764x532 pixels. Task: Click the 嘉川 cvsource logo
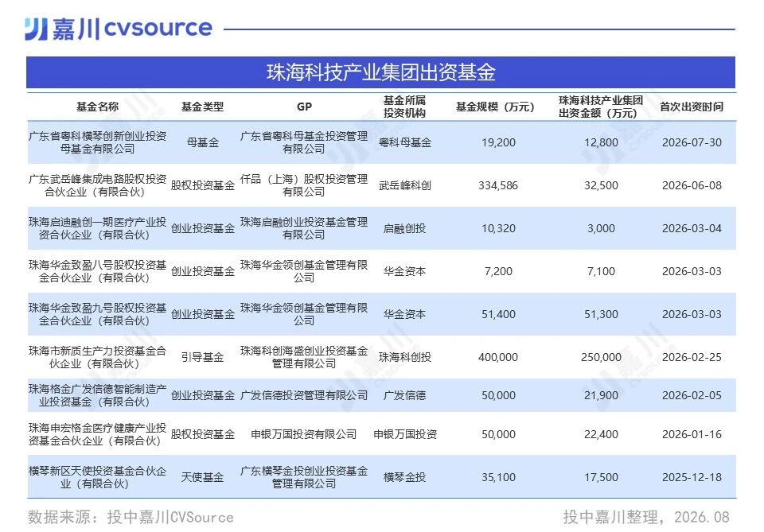(119, 29)
